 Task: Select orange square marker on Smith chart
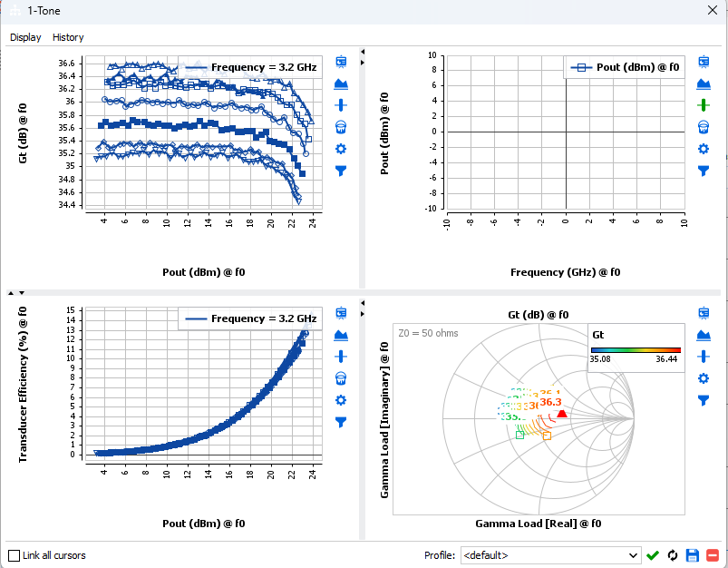pos(547,436)
